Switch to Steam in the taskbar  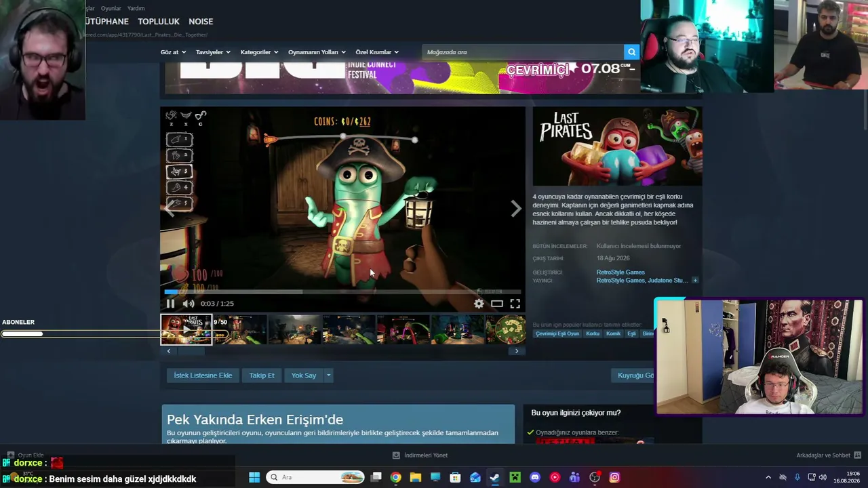[495, 477]
